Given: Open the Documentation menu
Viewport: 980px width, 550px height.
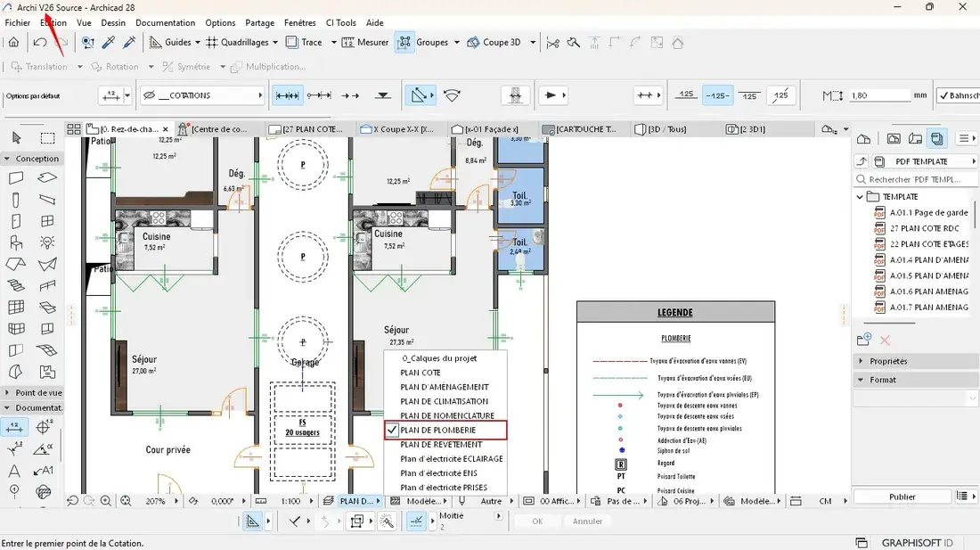Looking at the screenshot, I should pyautogui.click(x=165, y=22).
